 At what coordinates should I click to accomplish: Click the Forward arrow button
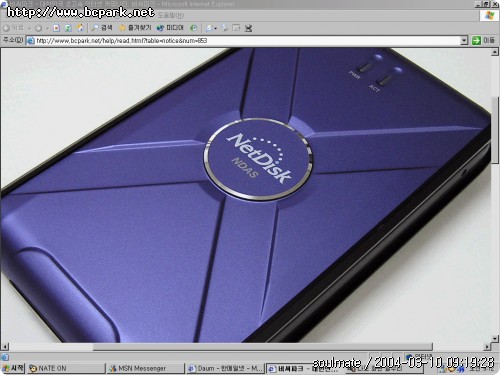tap(38, 28)
